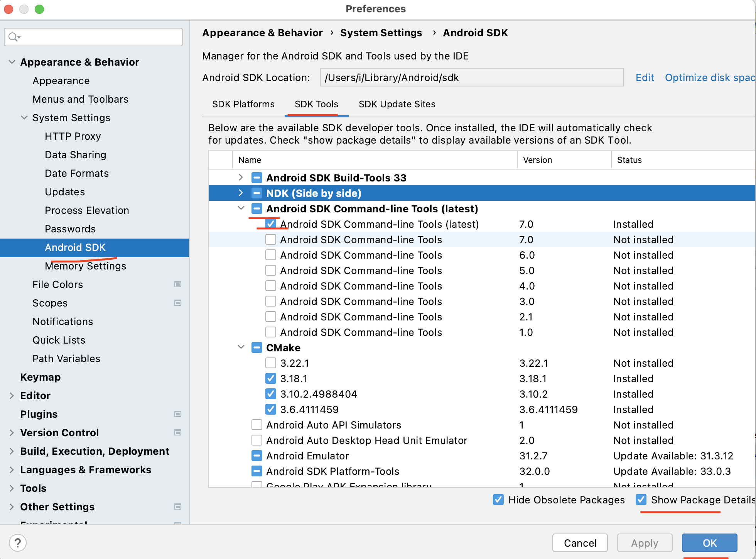This screenshot has width=756, height=559.
Task: Click the Edit link for SDK location
Action: click(x=645, y=78)
